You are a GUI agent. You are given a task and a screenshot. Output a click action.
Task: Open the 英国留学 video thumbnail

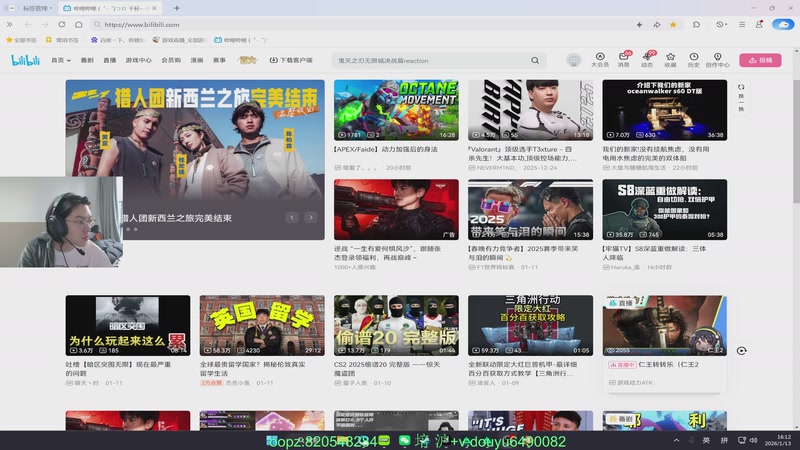coord(262,325)
